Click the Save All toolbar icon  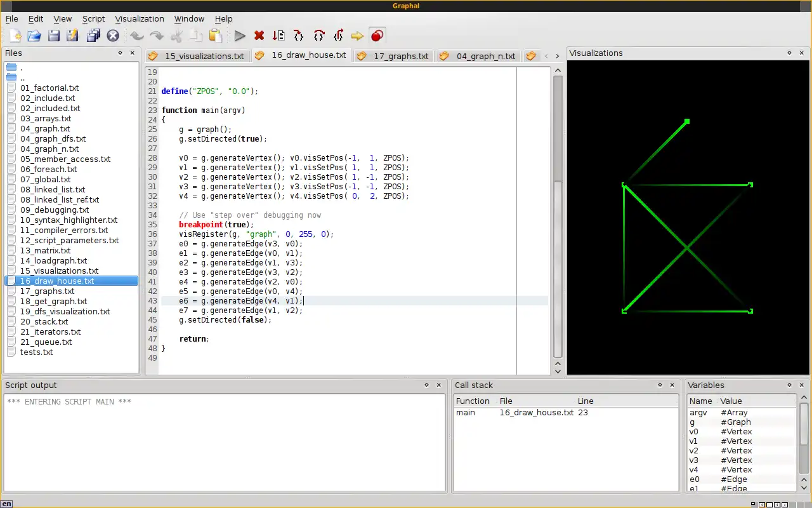pyautogui.click(x=93, y=36)
